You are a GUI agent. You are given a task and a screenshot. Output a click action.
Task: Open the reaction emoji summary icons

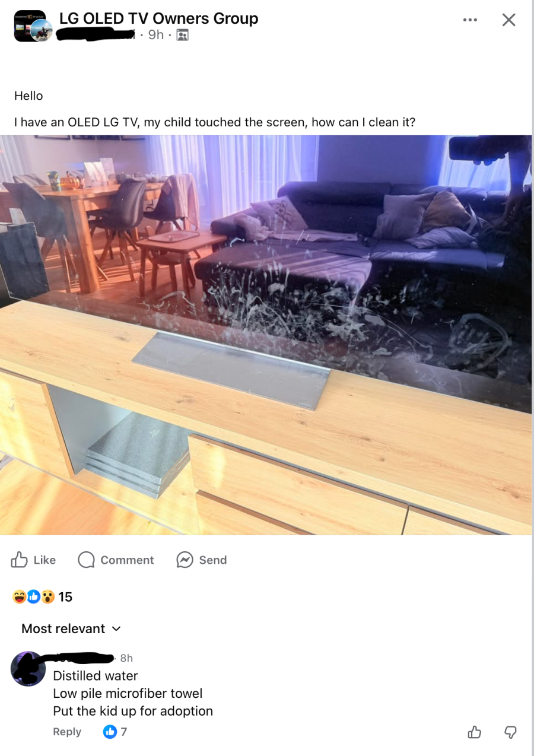pyautogui.click(x=34, y=596)
